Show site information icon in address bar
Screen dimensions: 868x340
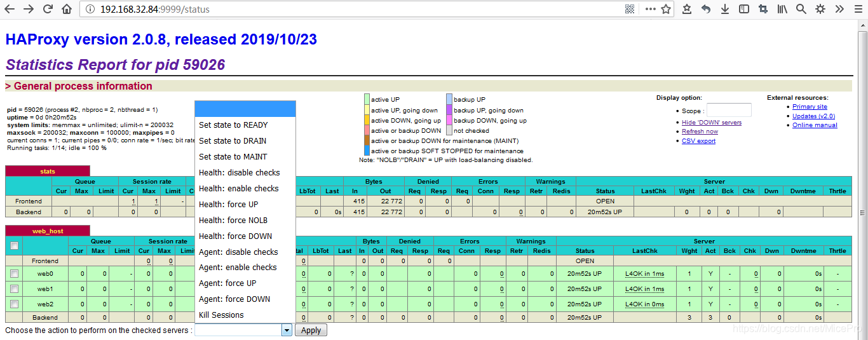click(x=90, y=10)
